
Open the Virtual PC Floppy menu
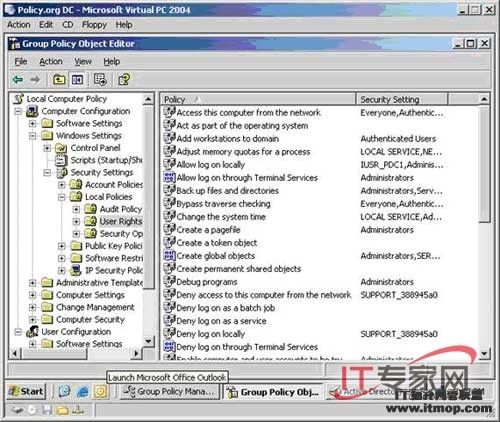(94, 25)
